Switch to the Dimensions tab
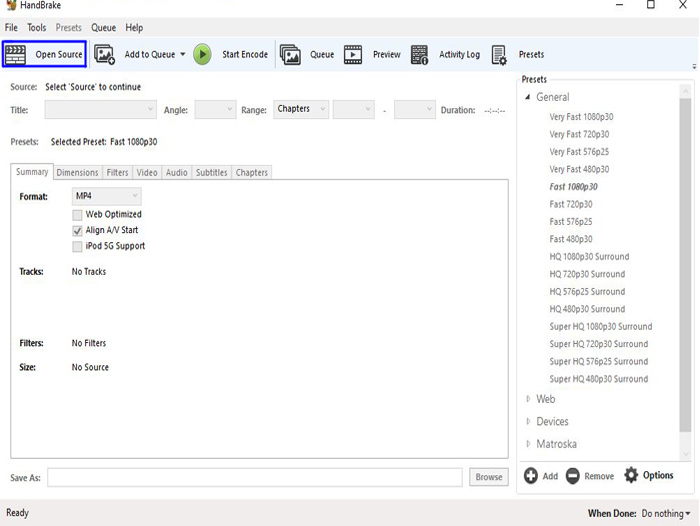The width and height of the screenshot is (700, 526). pyautogui.click(x=77, y=172)
